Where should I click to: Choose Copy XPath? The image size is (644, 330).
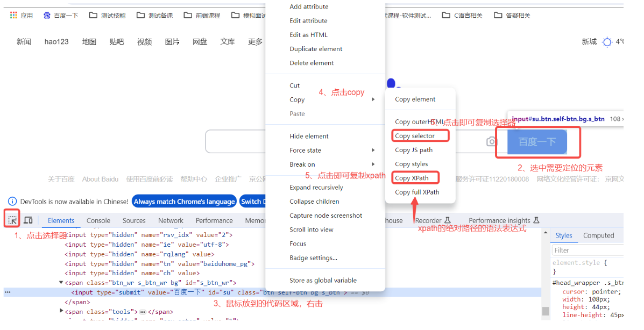pyautogui.click(x=412, y=178)
